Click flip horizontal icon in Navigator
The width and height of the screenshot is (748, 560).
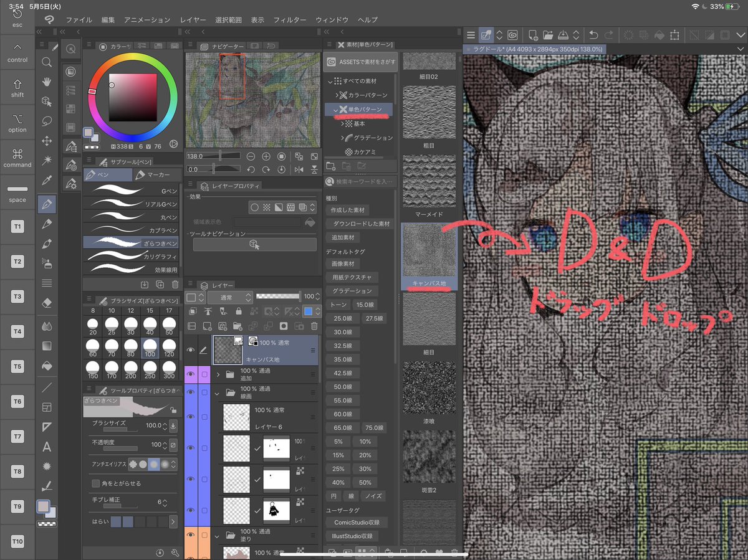(299, 169)
